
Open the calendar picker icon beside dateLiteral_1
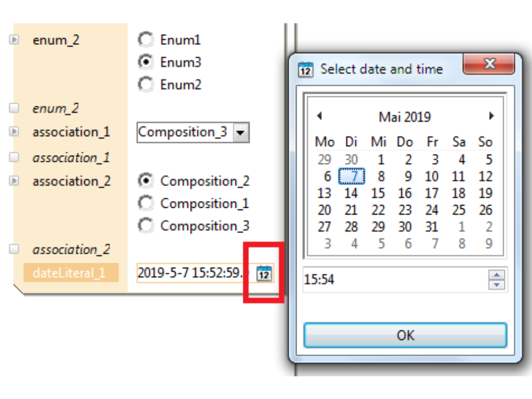coord(264,273)
